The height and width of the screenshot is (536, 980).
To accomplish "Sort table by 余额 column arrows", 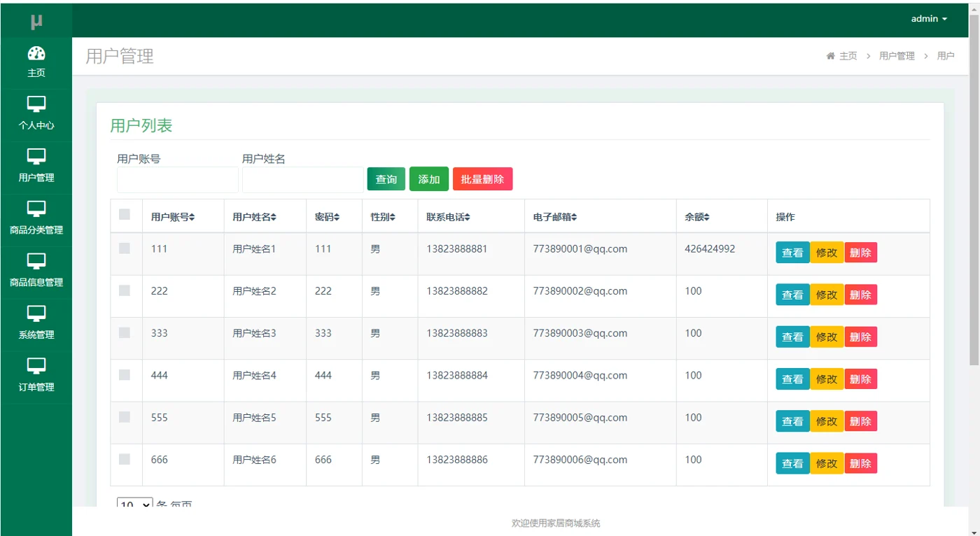I will pos(707,218).
